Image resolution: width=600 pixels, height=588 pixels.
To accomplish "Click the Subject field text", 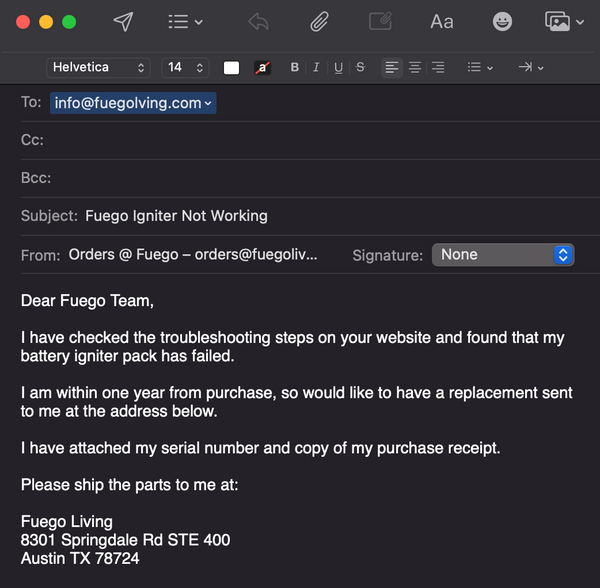I will (x=177, y=216).
